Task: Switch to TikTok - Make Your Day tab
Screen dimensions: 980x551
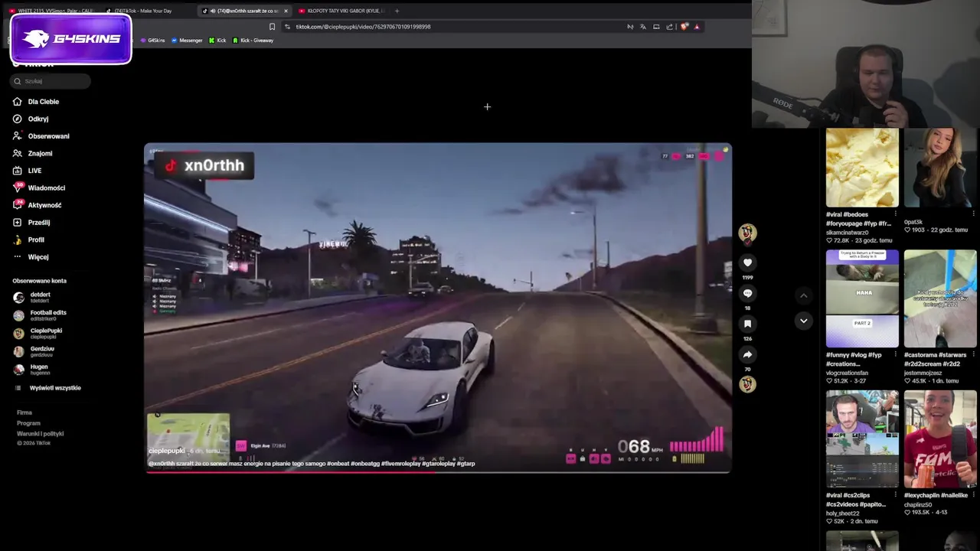Action: [x=145, y=11]
